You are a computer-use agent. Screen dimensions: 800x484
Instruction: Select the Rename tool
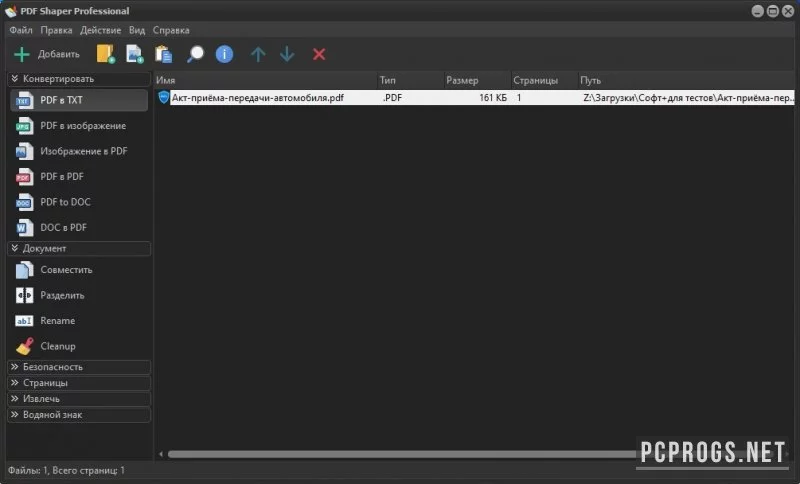[x=79, y=321]
